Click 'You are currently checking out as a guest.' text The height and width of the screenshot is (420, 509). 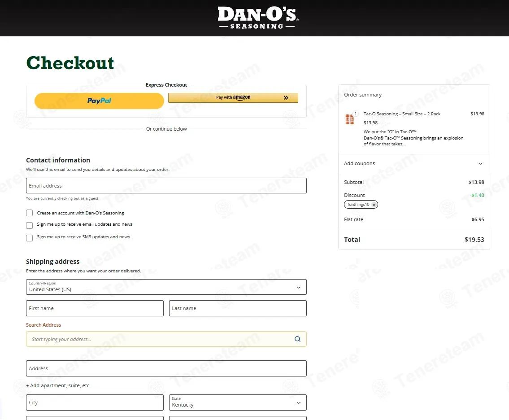coord(63,198)
